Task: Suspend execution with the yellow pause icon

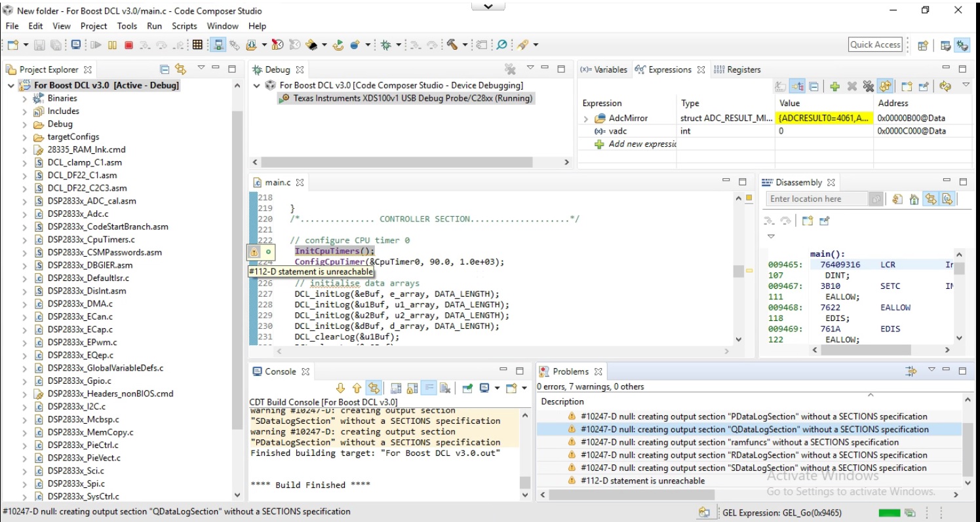Action: [112, 45]
